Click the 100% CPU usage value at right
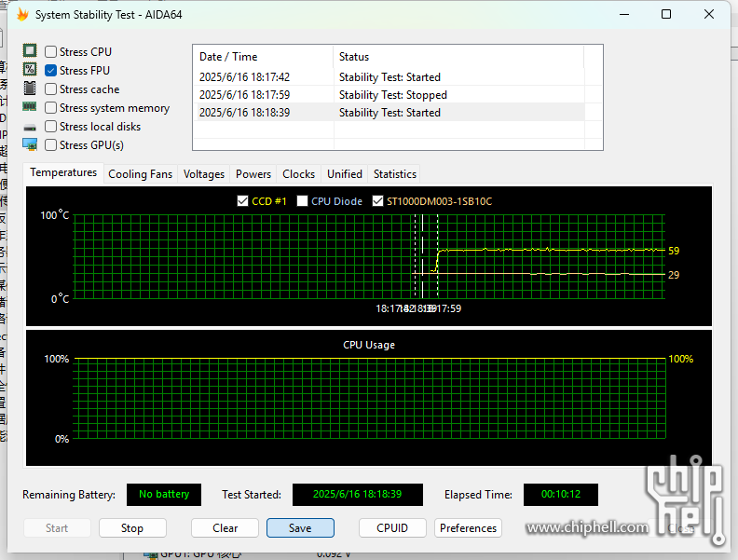This screenshot has height=560, width=738. (680, 359)
